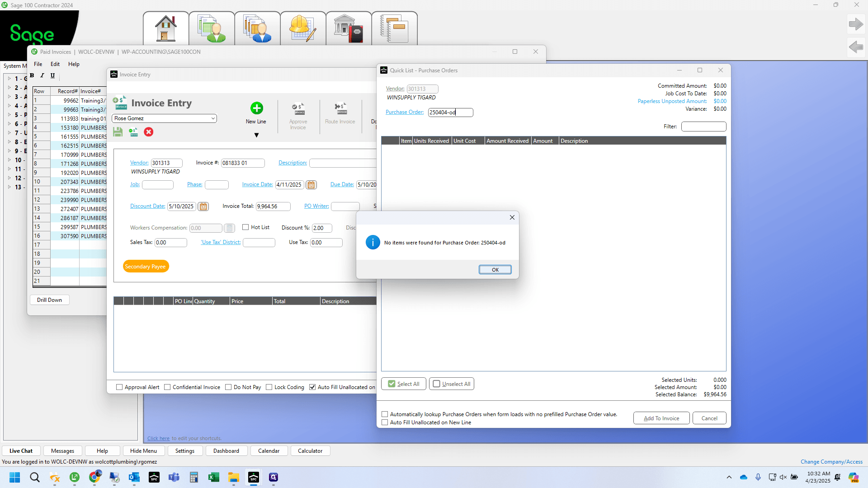Click the green New Line plus icon
The image size is (868, 488).
(256, 108)
